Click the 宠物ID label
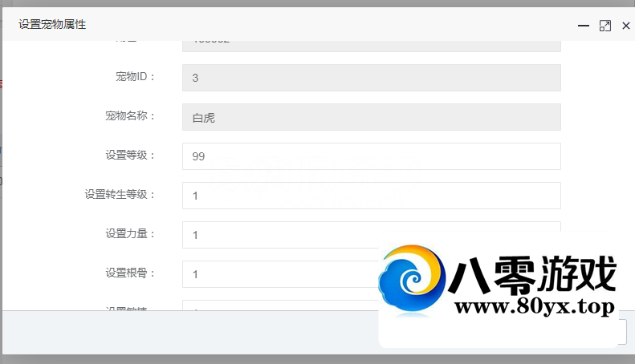 pyautogui.click(x=135, y=76)
